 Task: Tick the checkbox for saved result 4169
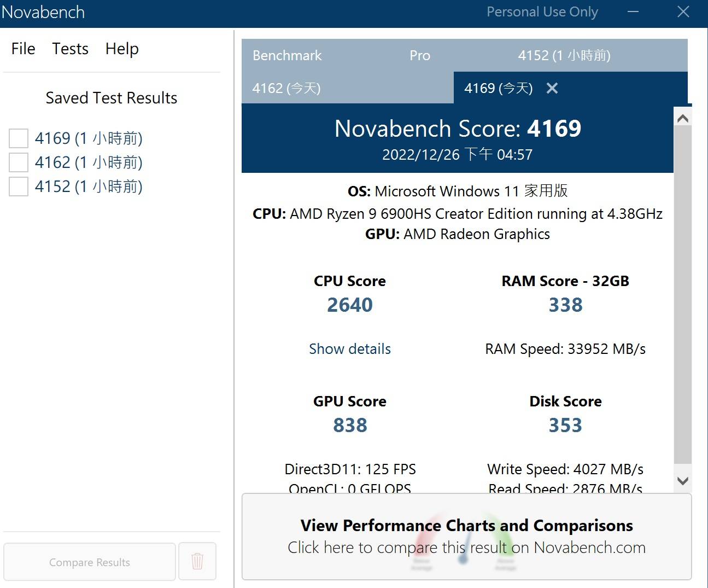19,138
